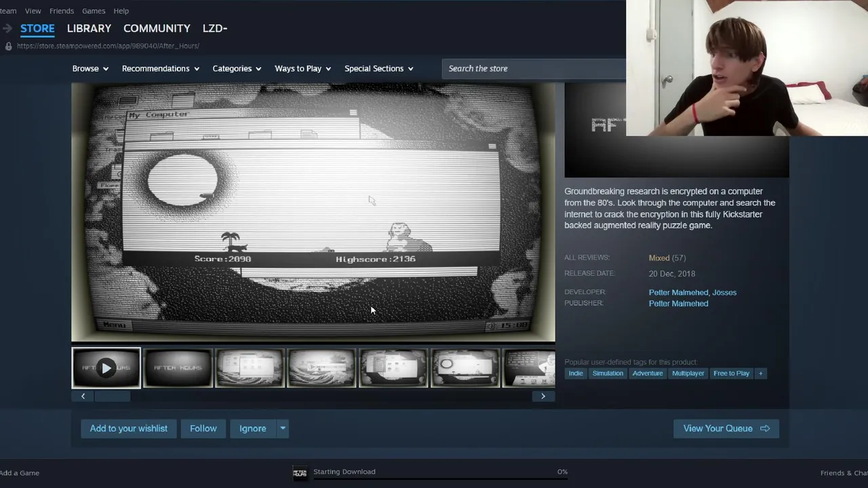
Task: Expand the Ignore options dropdown arrow
Action: (283, 428)
